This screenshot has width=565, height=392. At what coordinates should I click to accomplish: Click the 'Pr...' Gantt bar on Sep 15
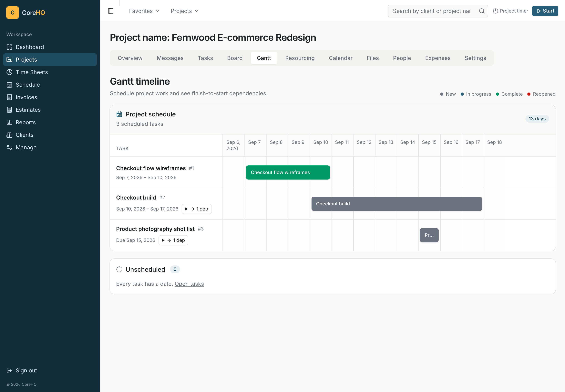pos(429,235)
